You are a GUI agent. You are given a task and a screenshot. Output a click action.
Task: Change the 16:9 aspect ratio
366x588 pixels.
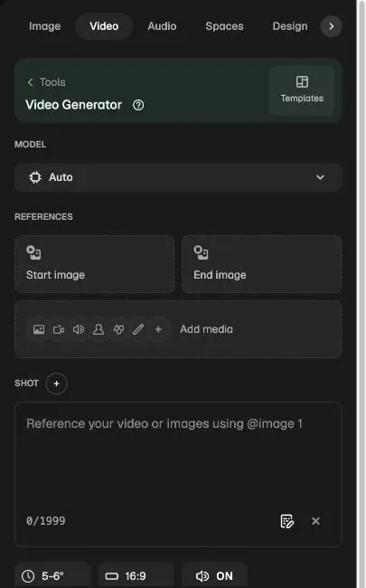(x=136, y=575)
